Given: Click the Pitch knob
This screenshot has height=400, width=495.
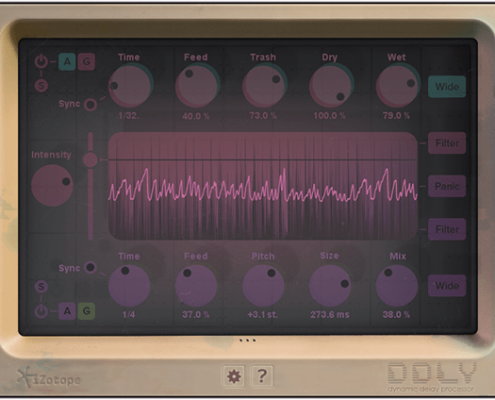Looking at the screenshot, I should tap(263, 286).
